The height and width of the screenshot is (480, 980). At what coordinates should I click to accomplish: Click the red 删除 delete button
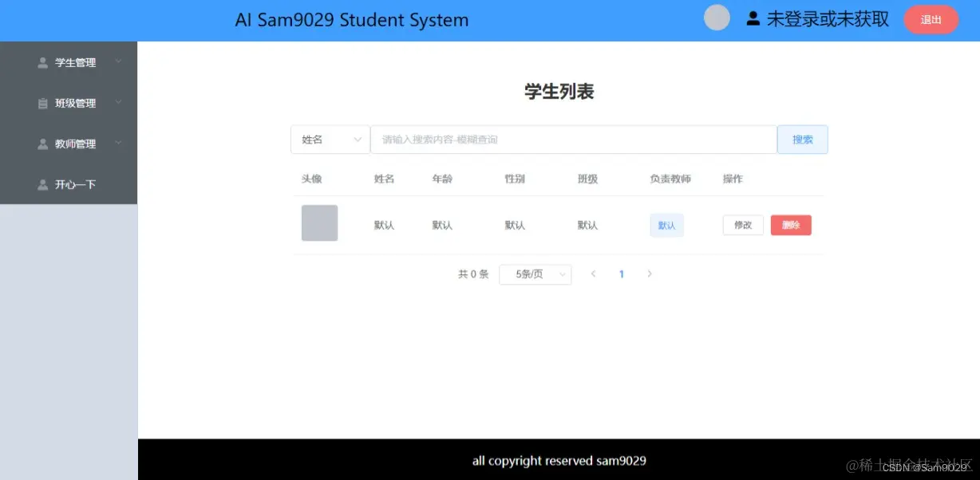pyautogui.click(x=790, y=225)
